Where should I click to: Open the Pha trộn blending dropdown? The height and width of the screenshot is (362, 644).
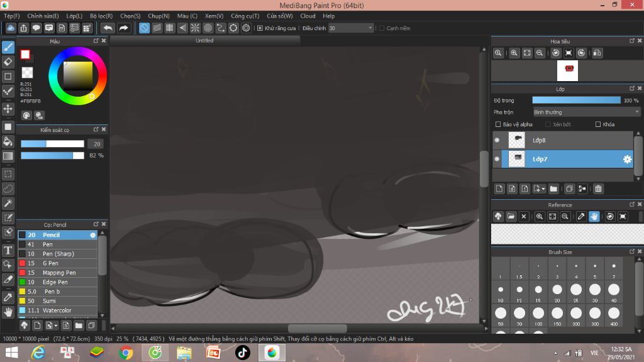tap(587, 112)
